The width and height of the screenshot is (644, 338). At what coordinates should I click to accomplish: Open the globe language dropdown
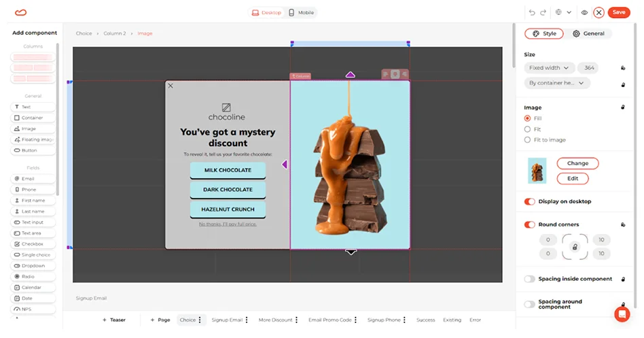point(562,12)
